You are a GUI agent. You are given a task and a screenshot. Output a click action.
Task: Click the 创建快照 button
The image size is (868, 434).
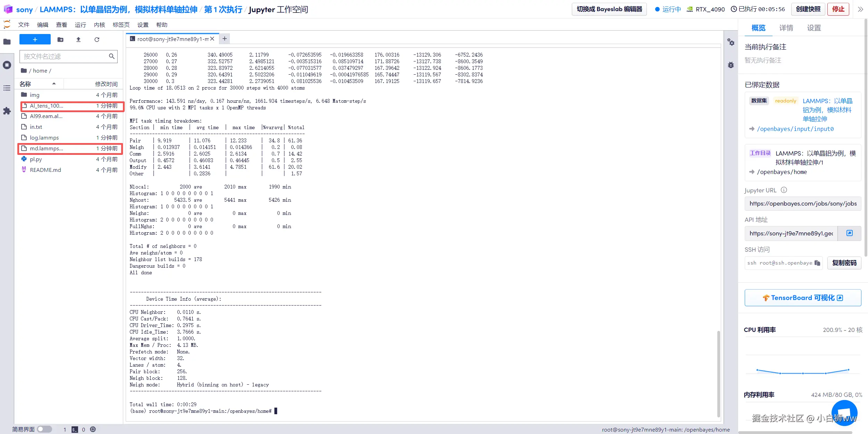click(x=808, y=9)
